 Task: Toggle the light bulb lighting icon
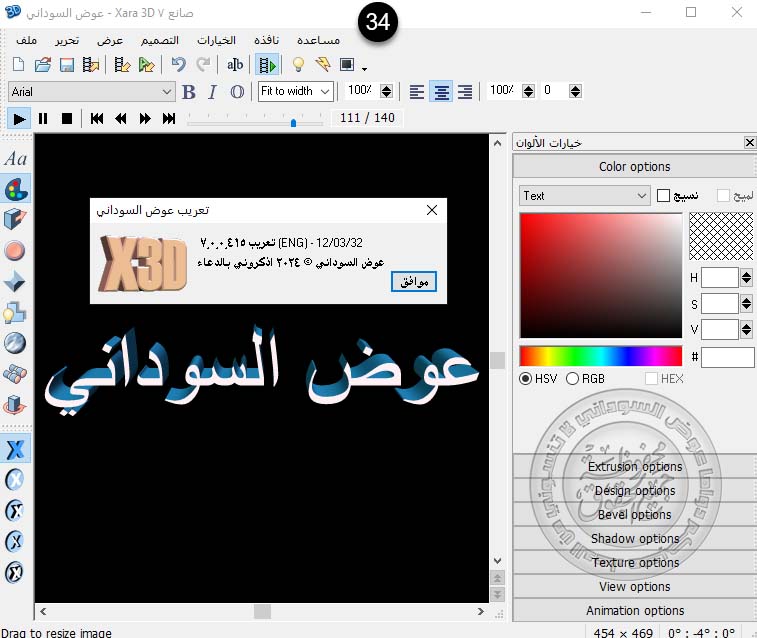coord(297,65)
